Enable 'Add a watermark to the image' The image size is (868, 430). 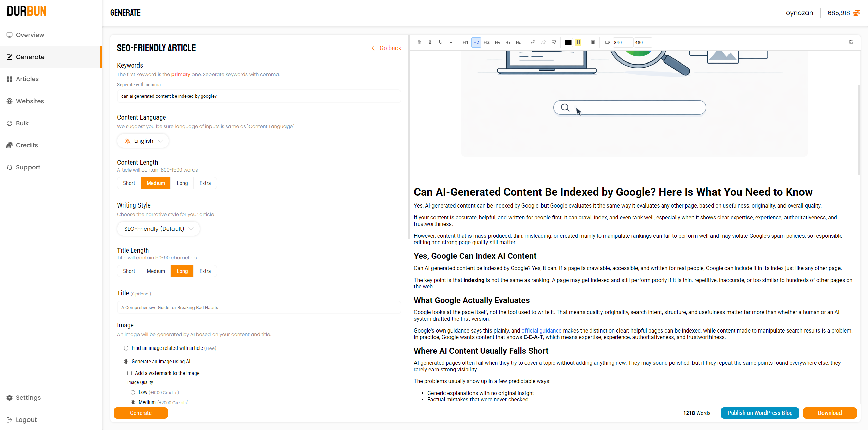coord(129,373)
